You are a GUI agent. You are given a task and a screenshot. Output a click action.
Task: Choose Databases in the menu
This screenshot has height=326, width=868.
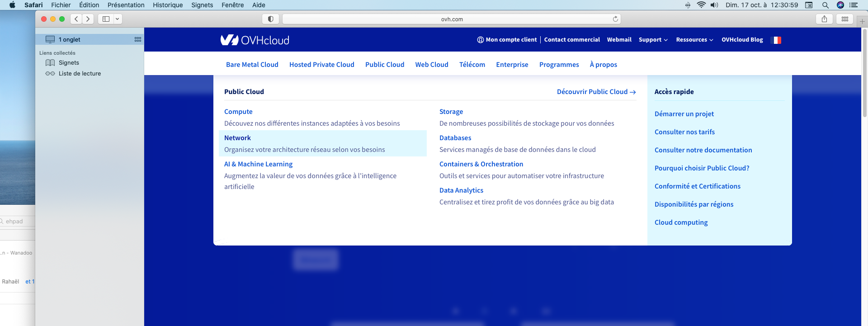pos(455,138)
